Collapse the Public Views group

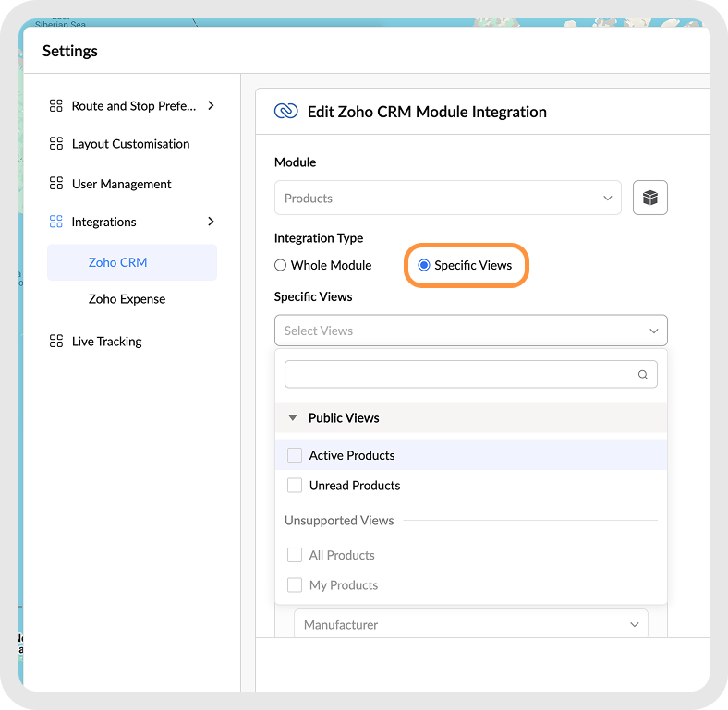point(293,418)
